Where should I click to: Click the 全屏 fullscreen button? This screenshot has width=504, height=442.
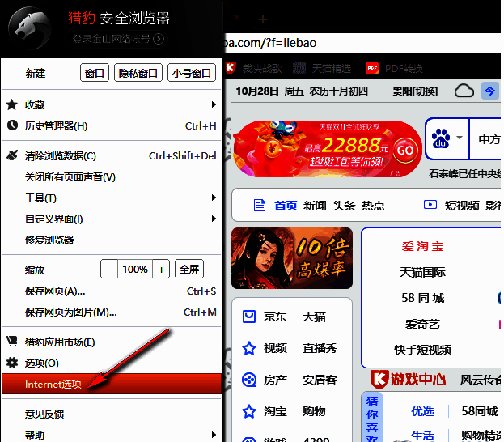[x=189, y=269]
